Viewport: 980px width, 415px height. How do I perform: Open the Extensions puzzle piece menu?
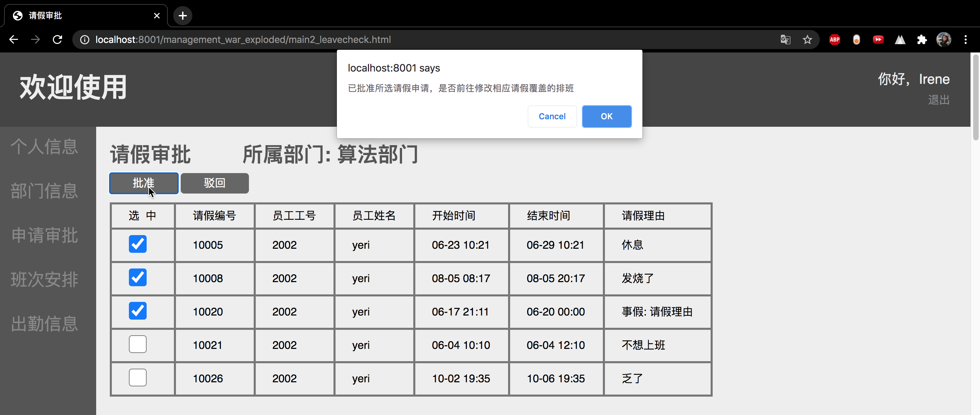(x=922, y=40)
